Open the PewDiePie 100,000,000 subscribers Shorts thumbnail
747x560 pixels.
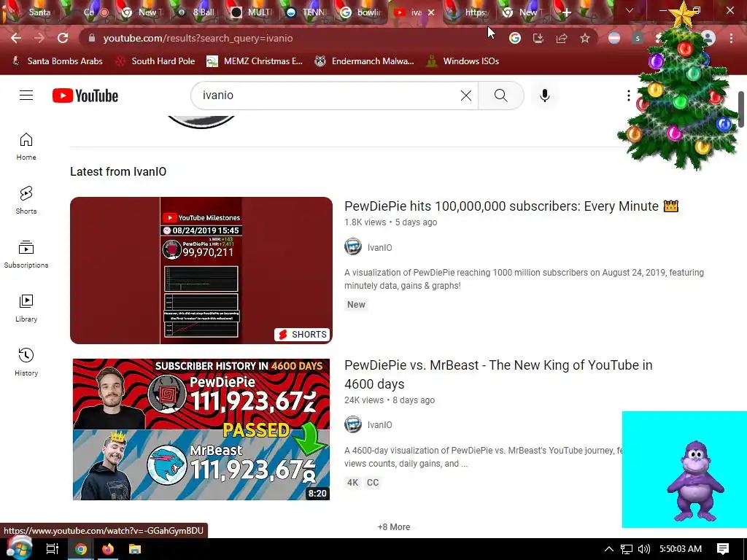(201, 271)
